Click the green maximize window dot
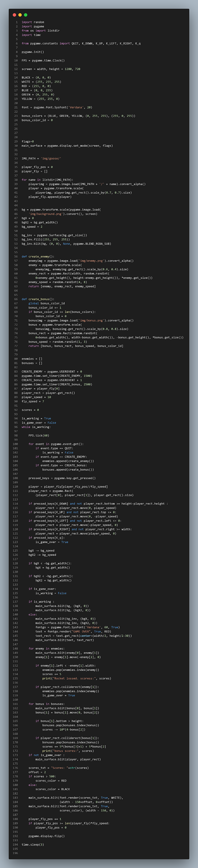Viewport: 198px width, 868px height. (26, 15)
